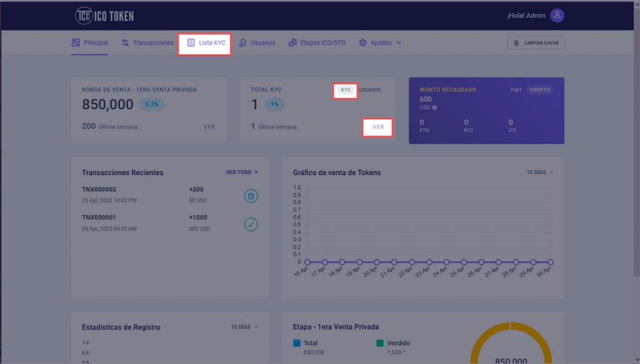Switch to the Lista KYC tab
The image size is (640, 364).
point(206,43)
